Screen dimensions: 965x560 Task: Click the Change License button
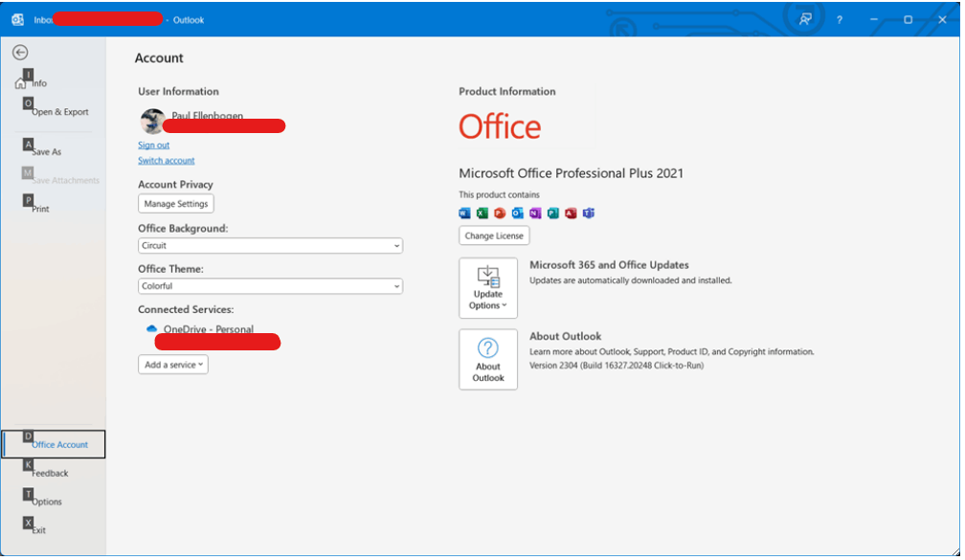tap(494, 235)
